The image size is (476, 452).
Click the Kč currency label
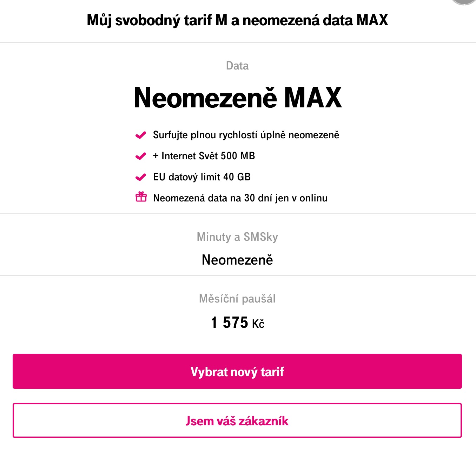258,324
